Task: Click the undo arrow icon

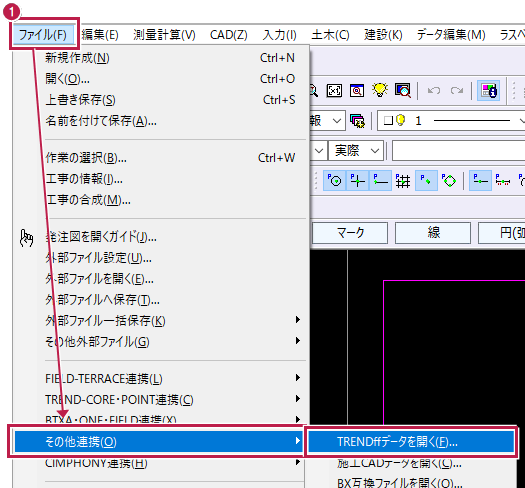Action: coord(434,90)
